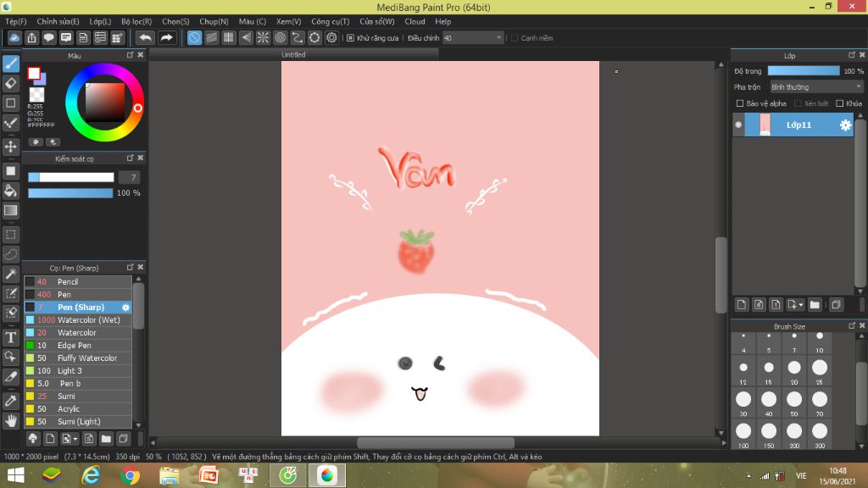
Task: Enable crisscross grid snap
Action: [x=229, y=37]
